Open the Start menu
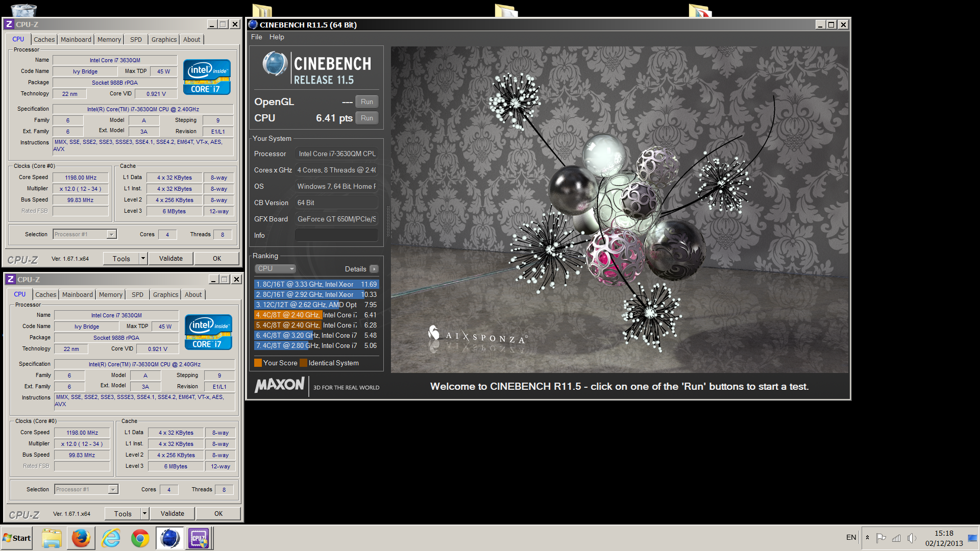The image size is (980, 551). (x=17, y=538)
